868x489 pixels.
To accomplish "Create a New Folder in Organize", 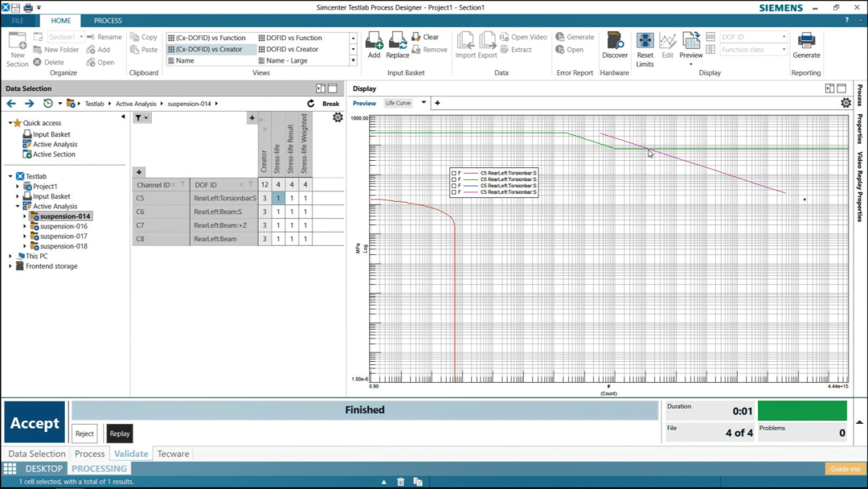I will (x=56, y=50).
